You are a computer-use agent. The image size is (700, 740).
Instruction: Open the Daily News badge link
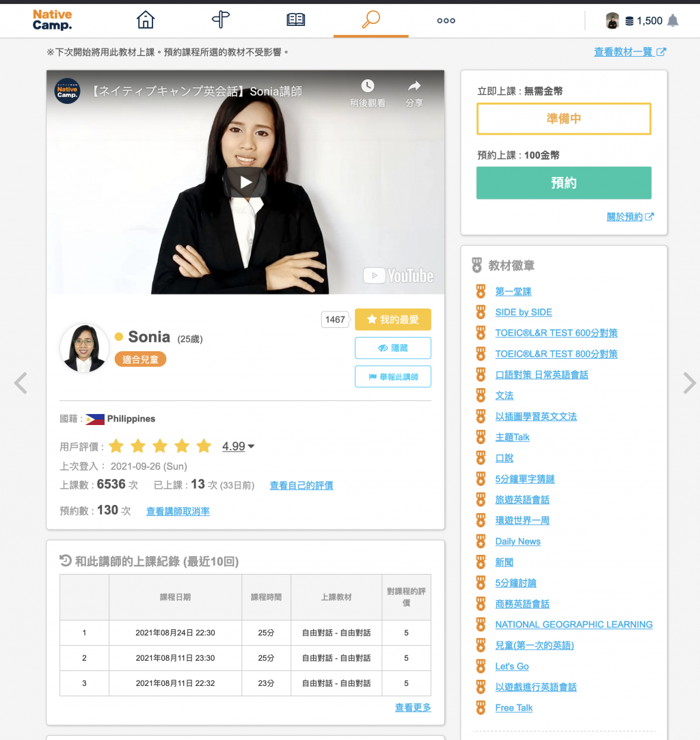point(517,541)
